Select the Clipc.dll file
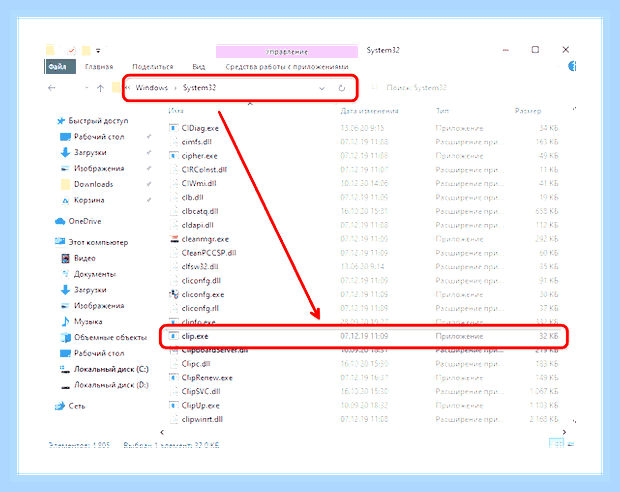620x492 pixels. coord(196,363)
